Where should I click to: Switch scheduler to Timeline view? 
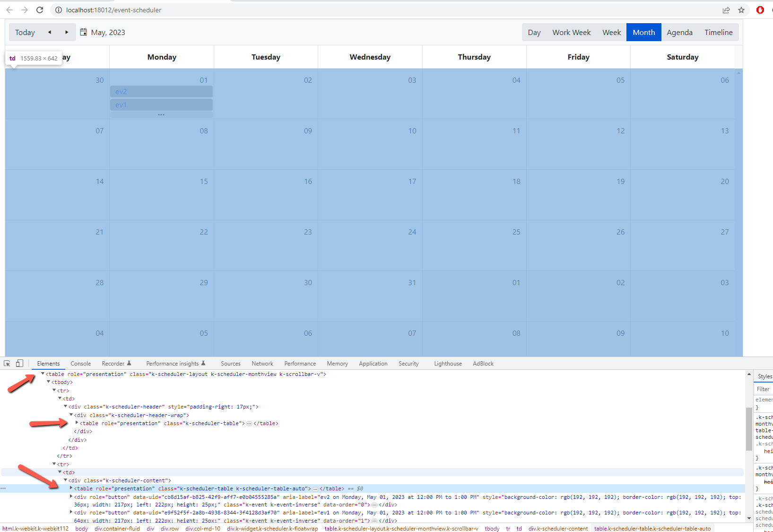[719, 32]
